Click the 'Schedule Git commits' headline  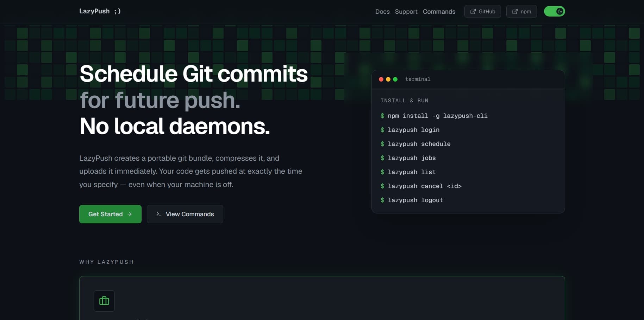(194, 74)
